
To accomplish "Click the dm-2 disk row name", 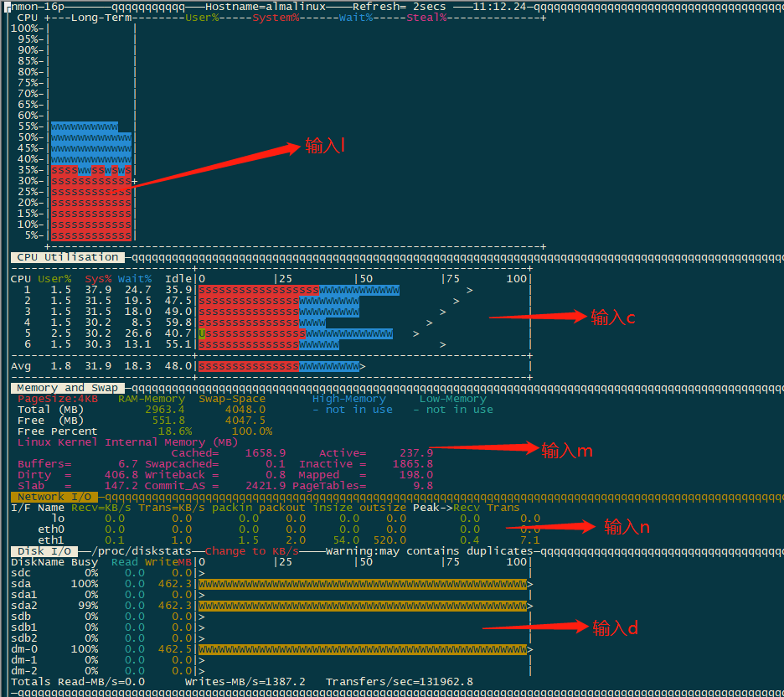I will coord(24,671).
